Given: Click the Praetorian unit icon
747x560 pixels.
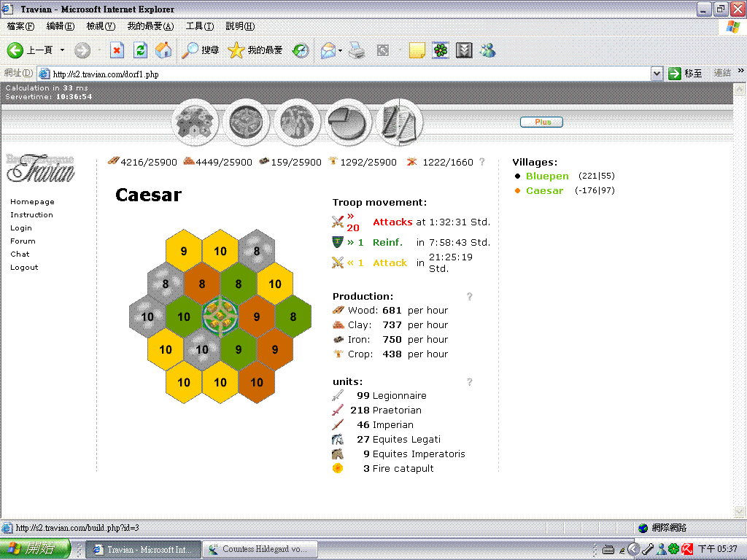Looking at the screenshot, I should [x=338, y=410].
